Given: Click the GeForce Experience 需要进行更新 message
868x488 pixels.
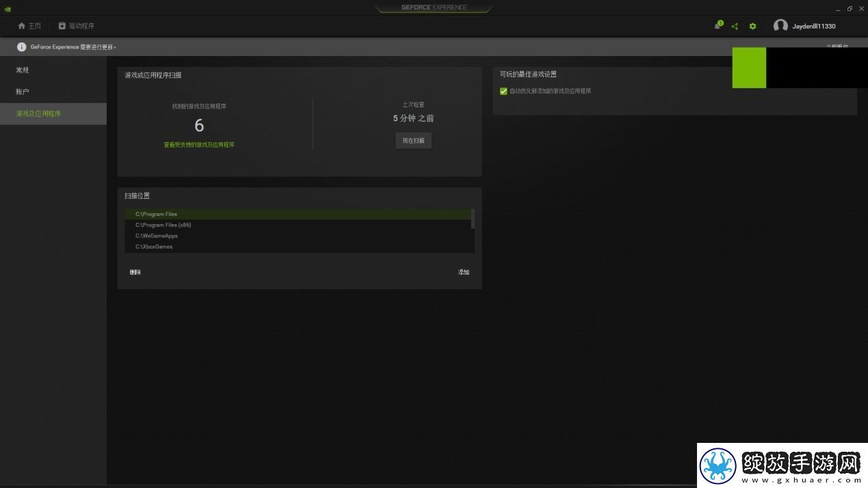Looking at the screenshot, I should (73, 47).
